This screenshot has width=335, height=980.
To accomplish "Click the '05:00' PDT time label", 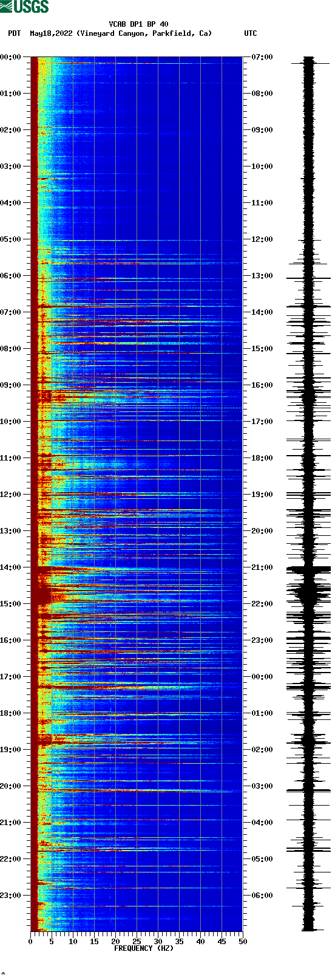I will click(11, 239).
